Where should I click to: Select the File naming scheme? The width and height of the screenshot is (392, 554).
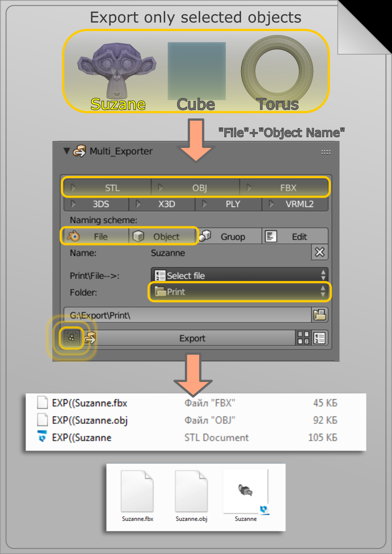click(95, 237)
